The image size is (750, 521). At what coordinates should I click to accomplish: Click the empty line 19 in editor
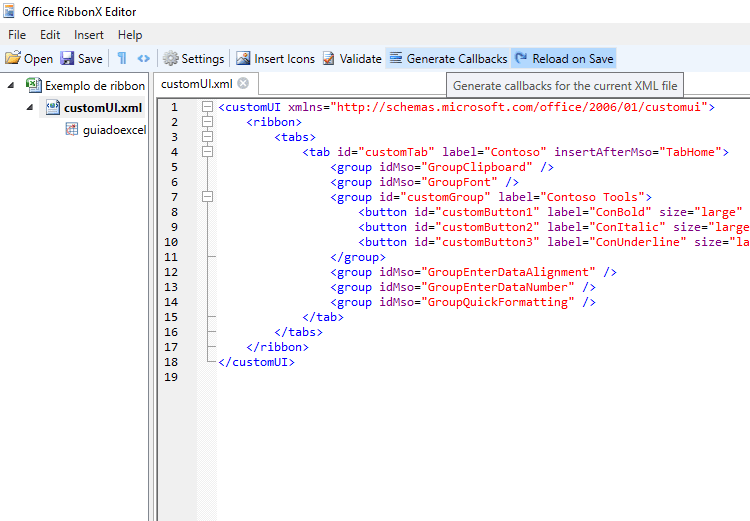tap(400, 377)
